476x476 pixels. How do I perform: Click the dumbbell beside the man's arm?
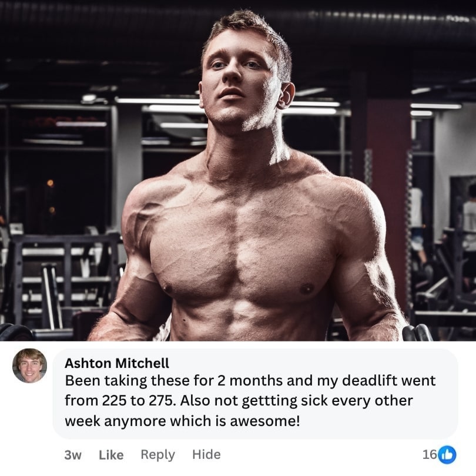[417, 333]
